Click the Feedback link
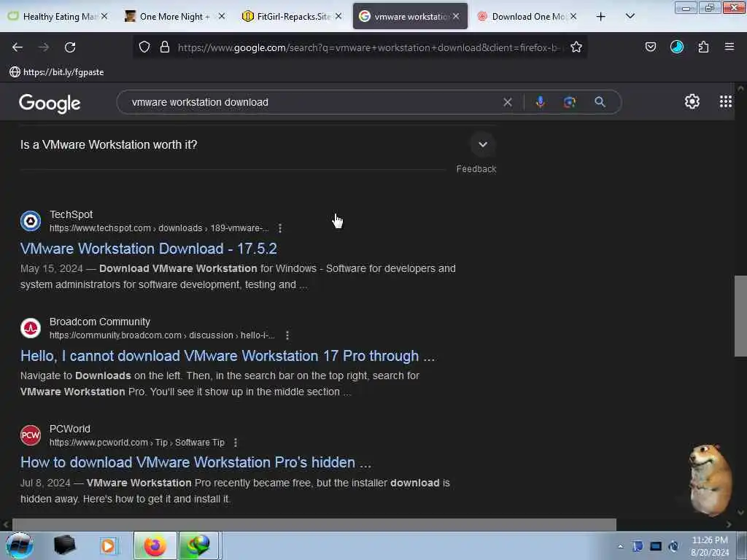747x560 pixels. [x=476, y=169]
